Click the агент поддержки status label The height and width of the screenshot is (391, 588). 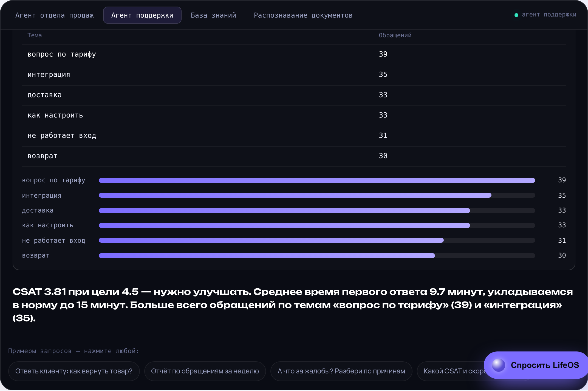pos(549,15)
